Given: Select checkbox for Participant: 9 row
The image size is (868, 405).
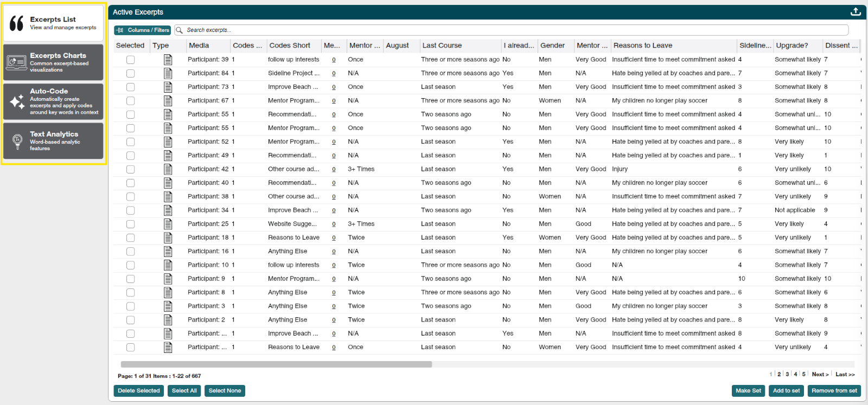Looking at the screenshot, I should pyautogui.click(x=131, y=279).
